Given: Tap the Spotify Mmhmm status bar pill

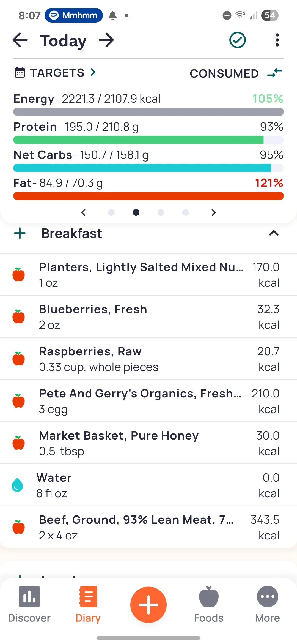Looking at the screenshot, I should 74,15.
